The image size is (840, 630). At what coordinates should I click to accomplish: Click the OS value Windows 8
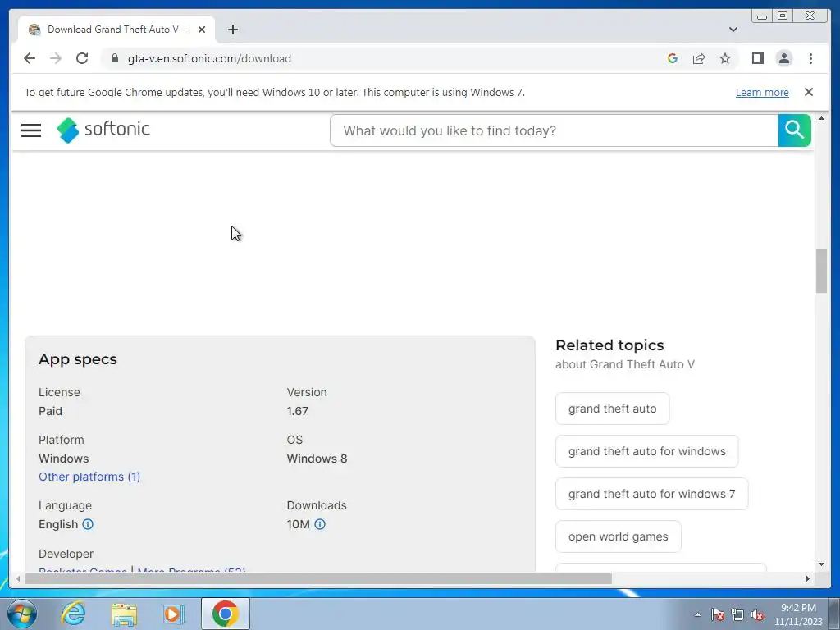pyautogui.click(x=317, y=459)
